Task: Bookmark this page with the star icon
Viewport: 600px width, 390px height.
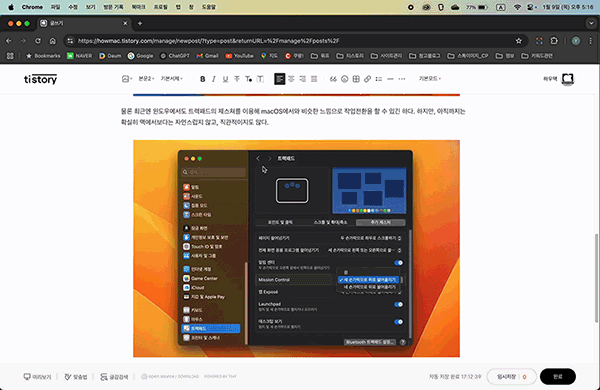Action: click(518, 41)
